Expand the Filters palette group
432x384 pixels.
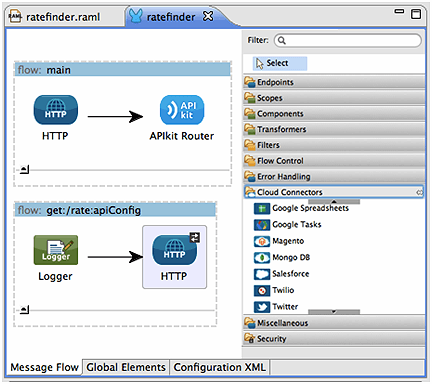click(x=334, y=145)
